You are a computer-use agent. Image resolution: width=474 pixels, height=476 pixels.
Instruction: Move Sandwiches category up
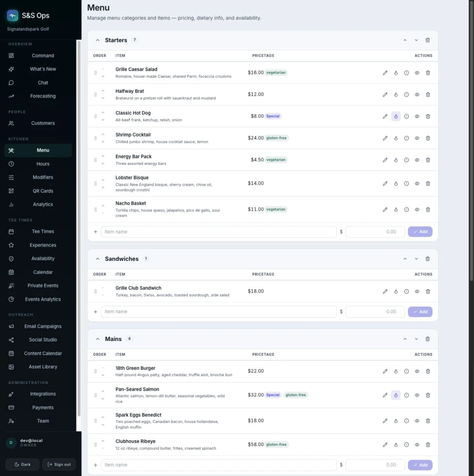tap(405, 259)
